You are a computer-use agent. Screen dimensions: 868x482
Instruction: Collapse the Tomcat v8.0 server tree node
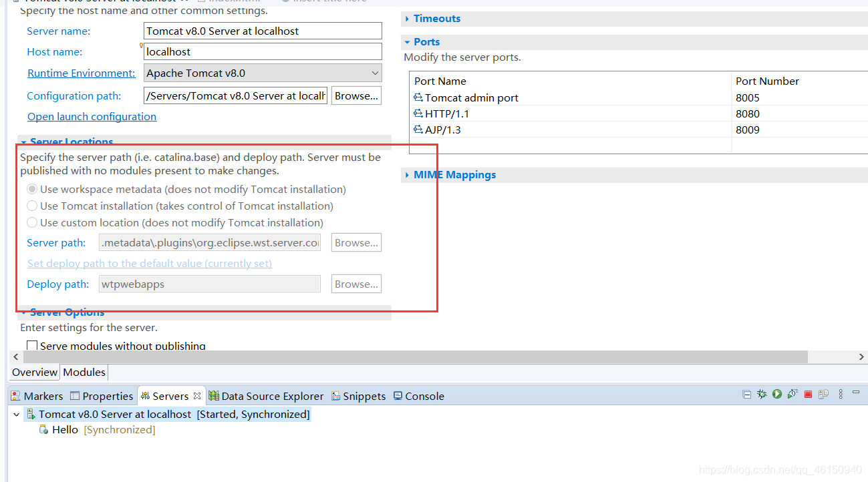(17, 415)
